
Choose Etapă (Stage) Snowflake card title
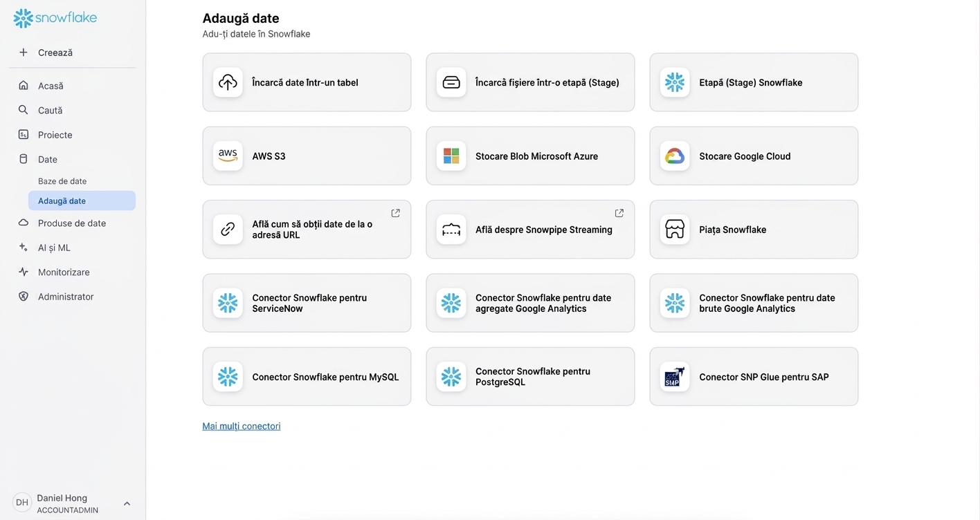point(751,82)
